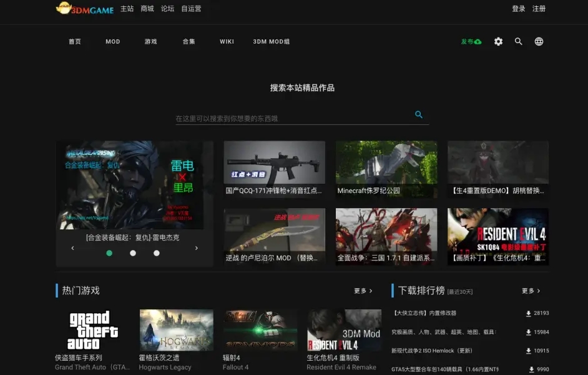Click download count 10915
Image resolution: width=588 pixels, height=375 pixels.
tap(542, 351)
